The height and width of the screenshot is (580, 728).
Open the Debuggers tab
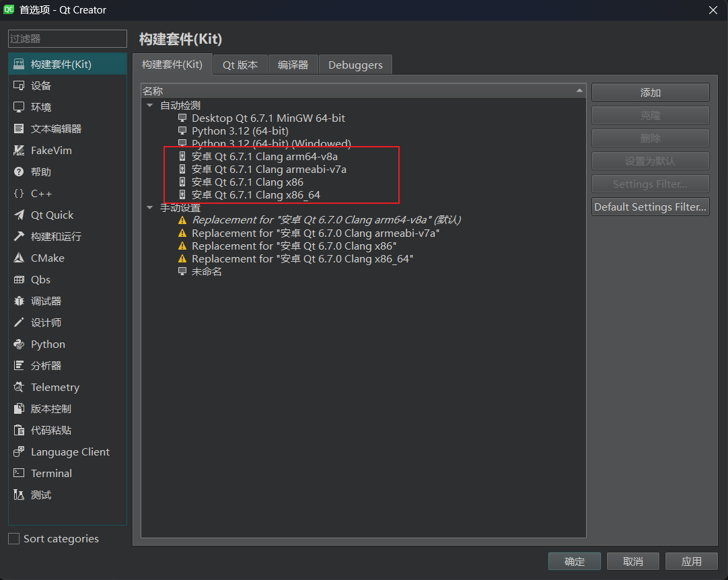(356, 65)
